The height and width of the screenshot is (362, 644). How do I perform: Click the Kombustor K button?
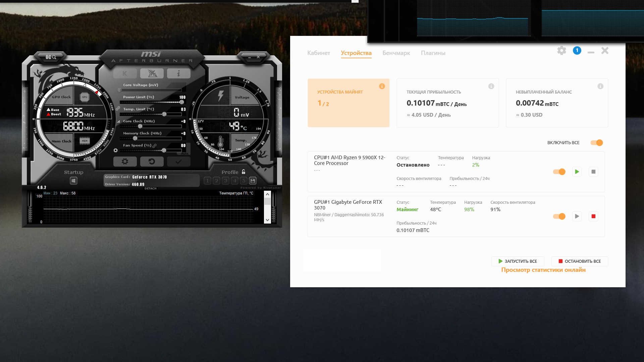pos(125,73)
